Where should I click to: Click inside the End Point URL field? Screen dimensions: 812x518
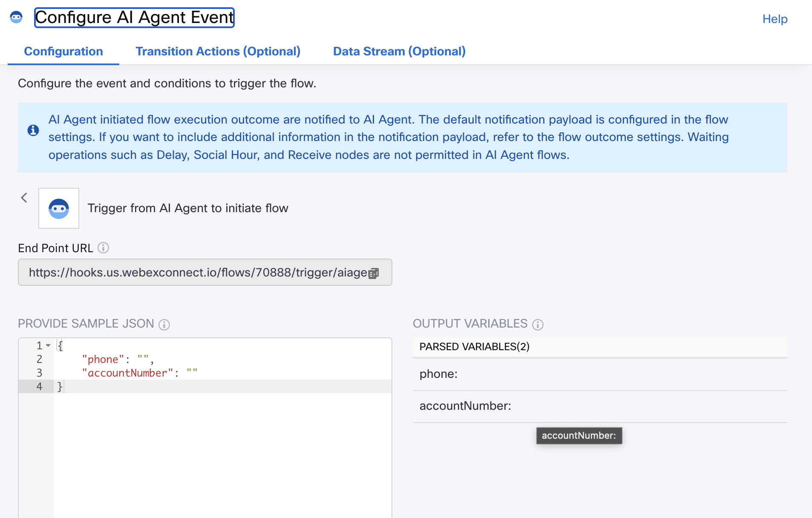(x=205, y=272)
